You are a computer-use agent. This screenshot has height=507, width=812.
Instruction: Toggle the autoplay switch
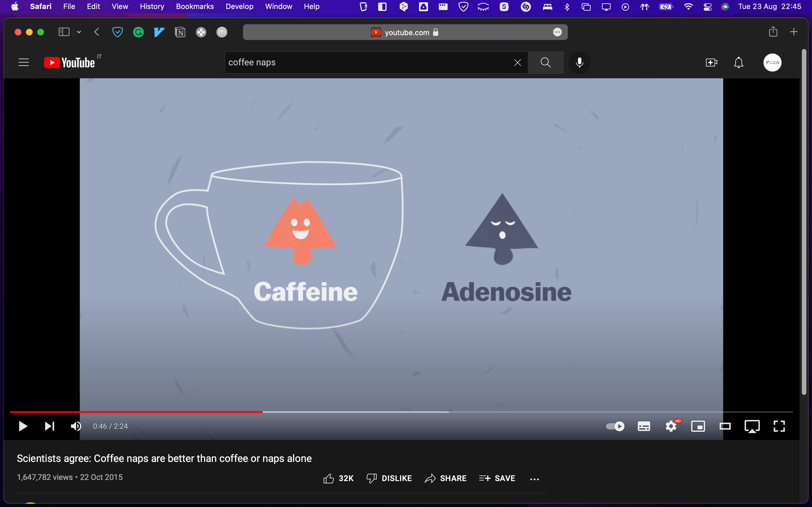coord(615,426)
